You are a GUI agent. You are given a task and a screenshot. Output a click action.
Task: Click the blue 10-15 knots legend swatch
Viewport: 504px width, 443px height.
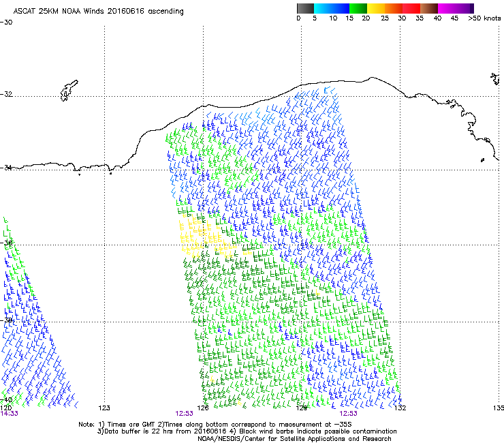tap(341, 8)
